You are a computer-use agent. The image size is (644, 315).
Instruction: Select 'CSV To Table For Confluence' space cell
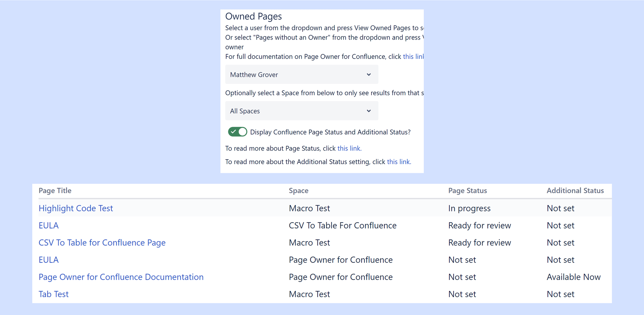pos(342,225)
